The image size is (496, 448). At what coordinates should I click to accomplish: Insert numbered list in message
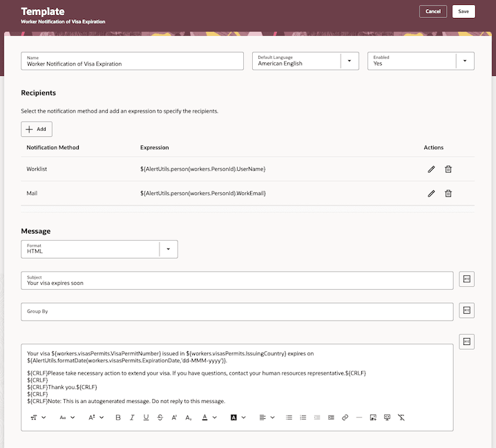pos(303,418)
